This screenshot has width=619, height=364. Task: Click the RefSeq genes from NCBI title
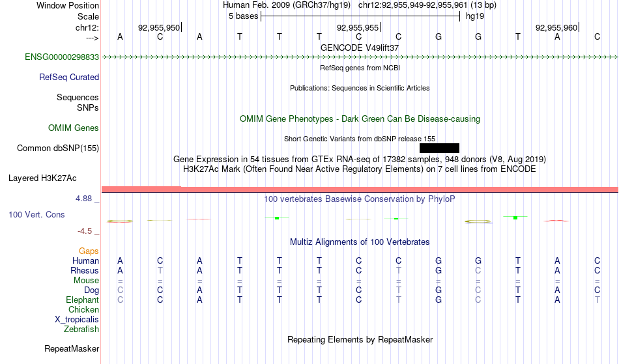point(360,68)
